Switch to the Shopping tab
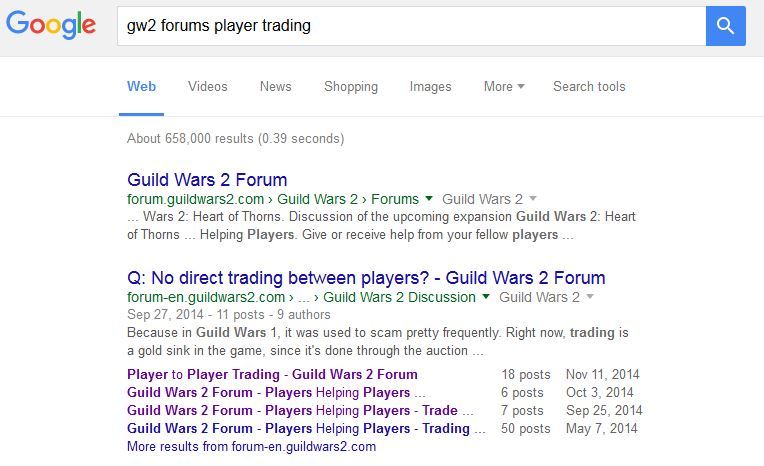 coord(351,87)
